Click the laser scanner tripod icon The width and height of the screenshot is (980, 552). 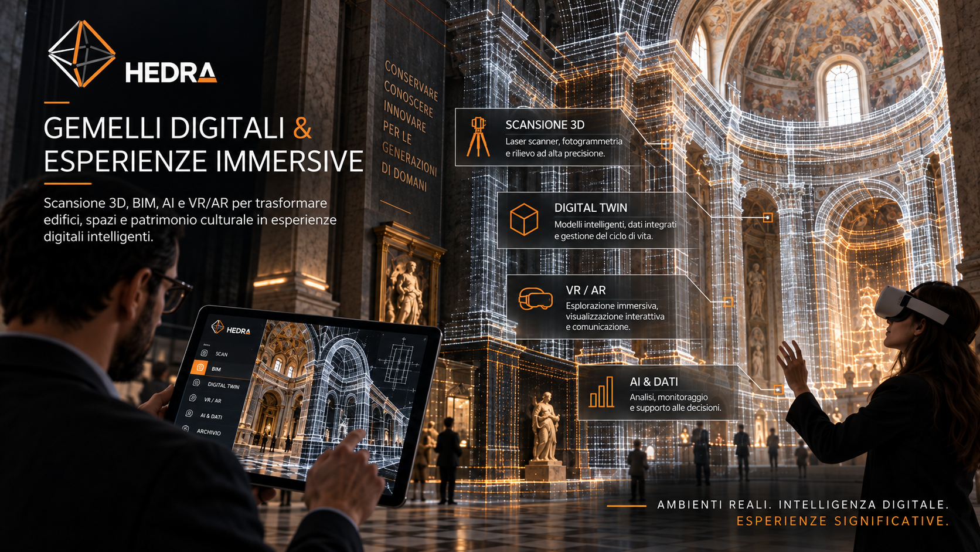point(478,137)
